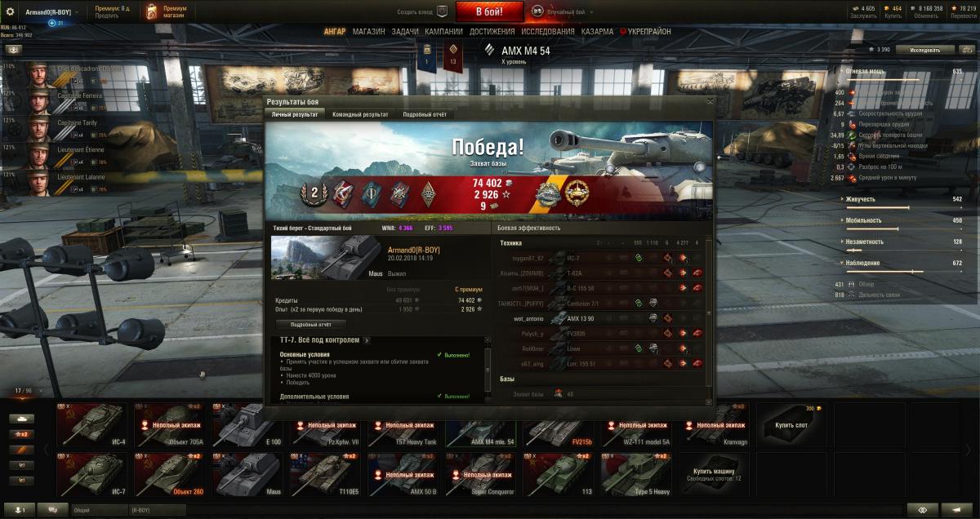Open the contacts list icon at bottom
This screenshot has width=980, height=519.
[19, 510]
